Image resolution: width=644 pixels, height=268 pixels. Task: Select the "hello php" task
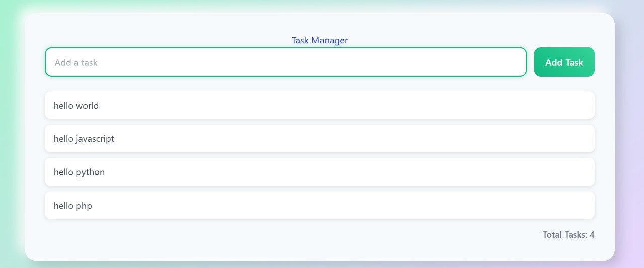click(x=319, y=205)
